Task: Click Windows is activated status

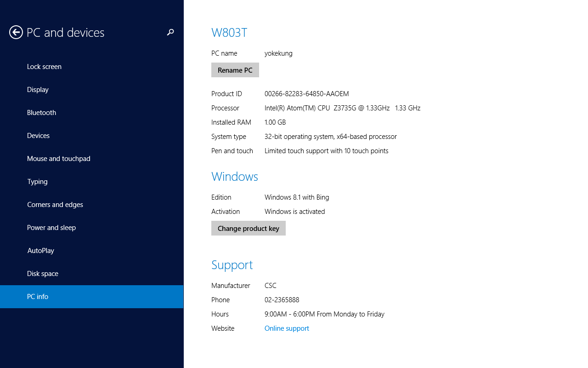Action: pyautogui.click(x=295, y=212)
